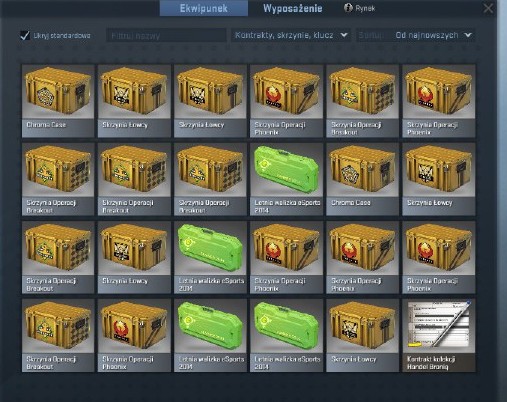The width and height of the screenshot is (507, 402).
Task: Click the Rynek market icon
Action: tap(348, 8)
